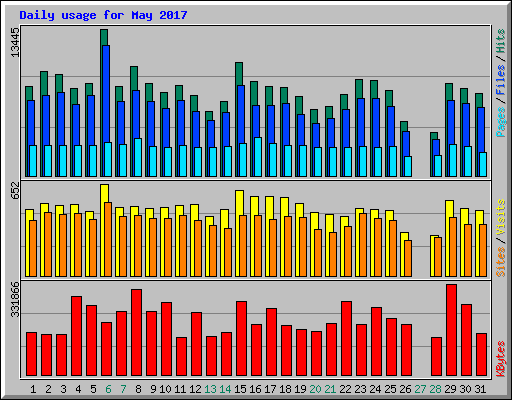The image size is (512, 400).
Task: Click day 31 on the x-axis
Action: coord(480,389)
